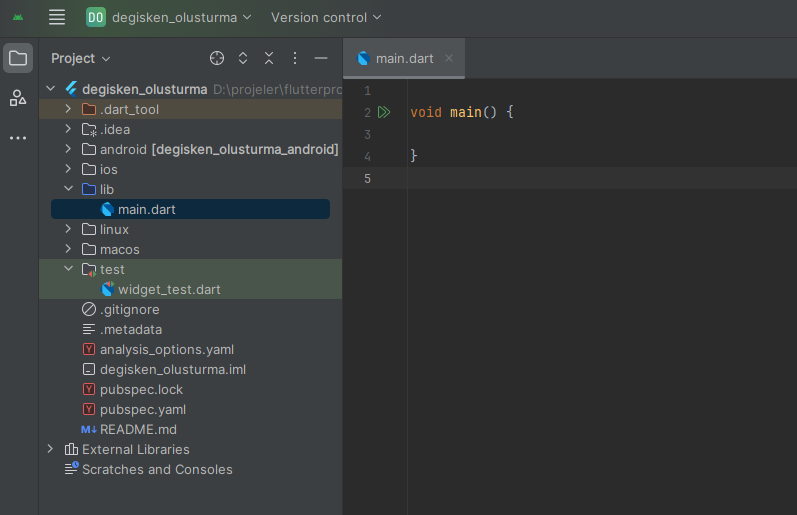This screenshot has width=797, height=515.
Task: Select the lib folder row
Action: pos(190,189)
